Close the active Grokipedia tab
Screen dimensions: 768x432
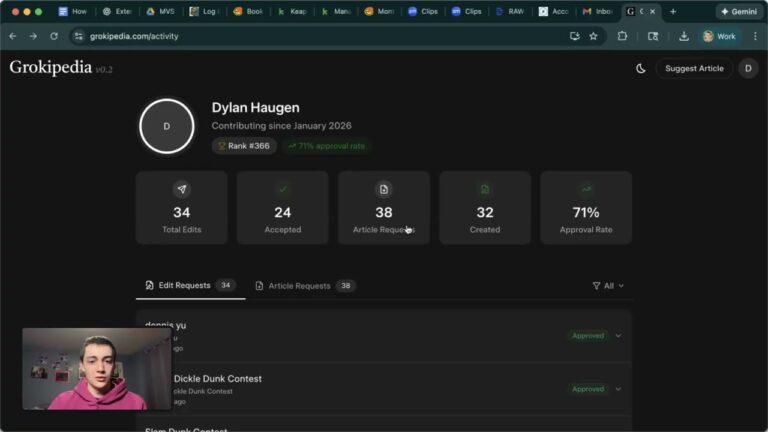[x=652, y=11]
